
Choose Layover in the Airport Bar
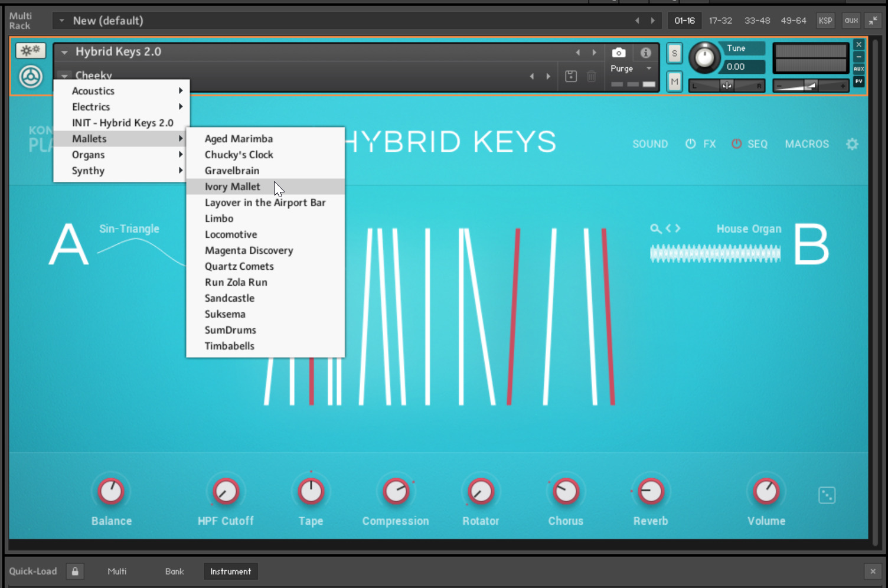tap(265, 202)
